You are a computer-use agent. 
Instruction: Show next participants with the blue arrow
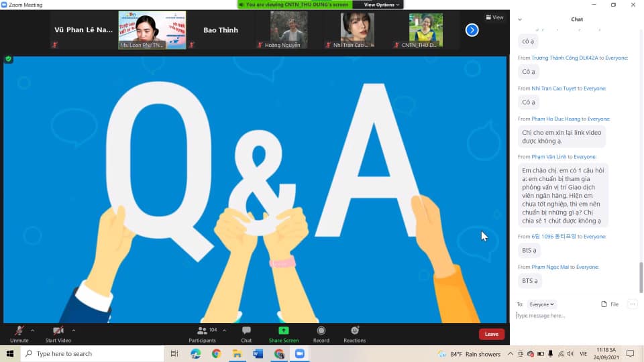472,29
